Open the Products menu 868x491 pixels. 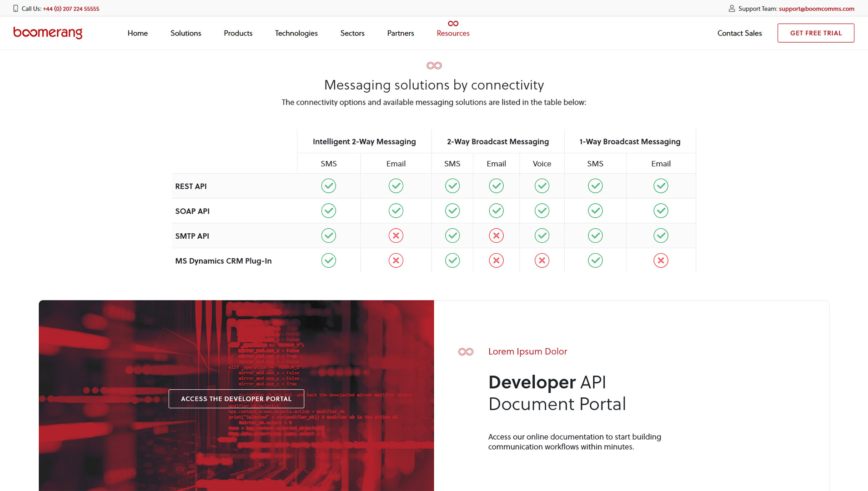[x=238, y=33]
